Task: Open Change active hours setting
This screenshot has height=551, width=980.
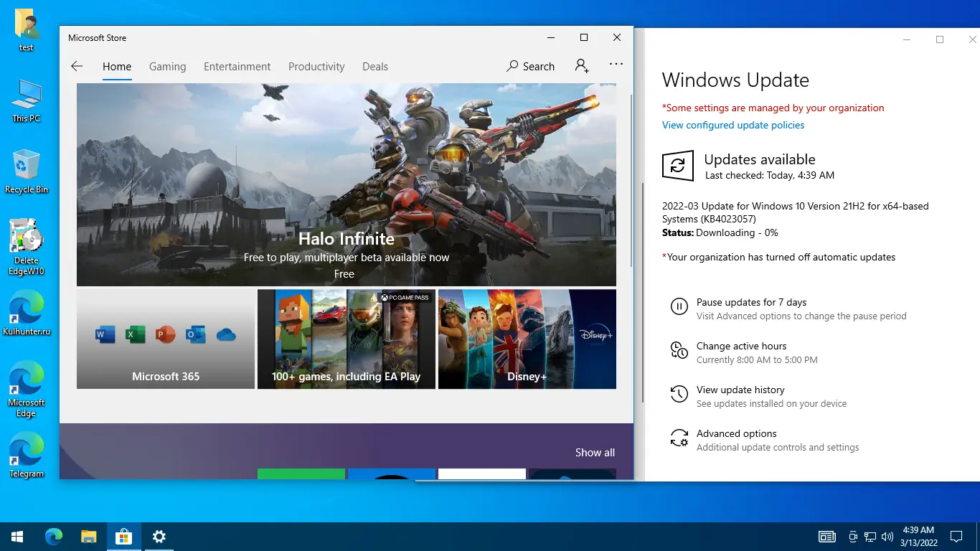Action: 744,352
